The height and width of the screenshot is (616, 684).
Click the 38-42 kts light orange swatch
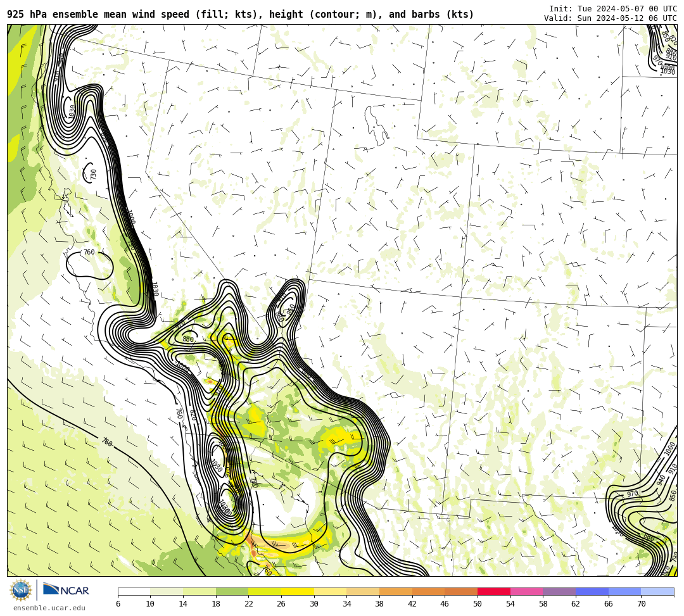396,591
